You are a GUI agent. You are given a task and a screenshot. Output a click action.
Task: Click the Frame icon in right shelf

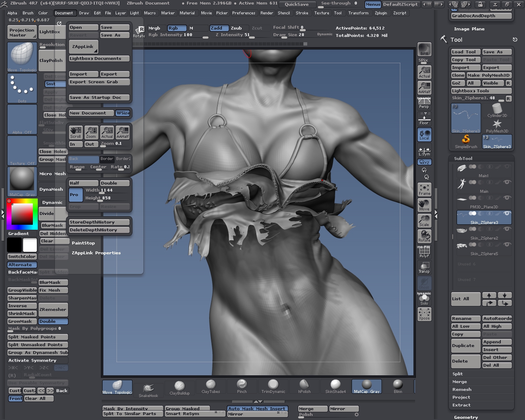click(424, 189)
